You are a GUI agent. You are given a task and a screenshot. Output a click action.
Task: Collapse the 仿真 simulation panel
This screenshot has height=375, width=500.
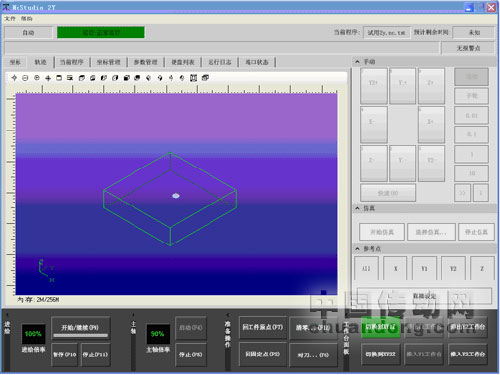coord(358,208)
